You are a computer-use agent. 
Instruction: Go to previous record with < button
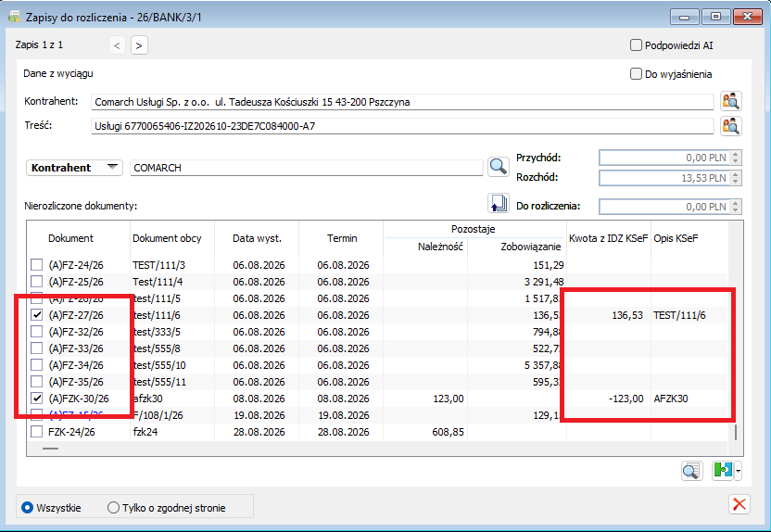coord(117,45)
